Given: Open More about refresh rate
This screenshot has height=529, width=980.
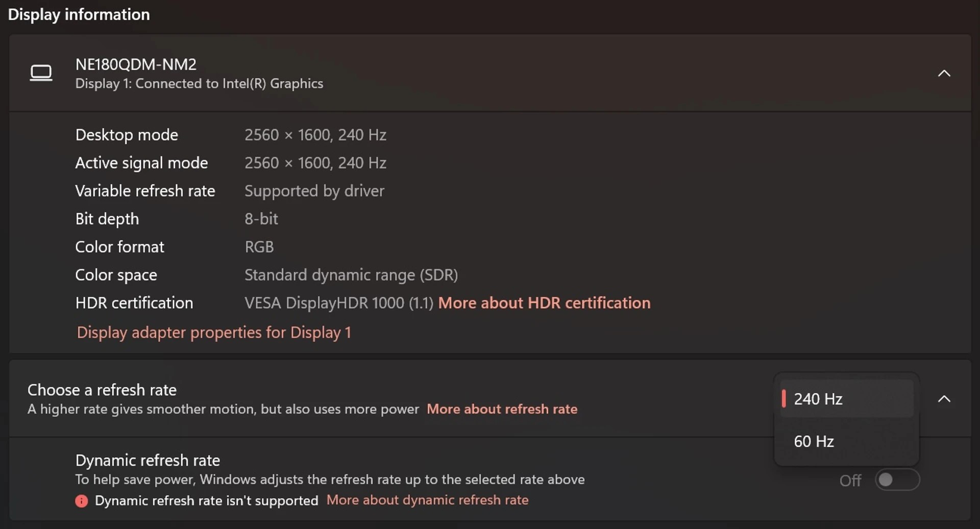Looking at the screenshot, I should pyautogui.click(x=502, y=408).
